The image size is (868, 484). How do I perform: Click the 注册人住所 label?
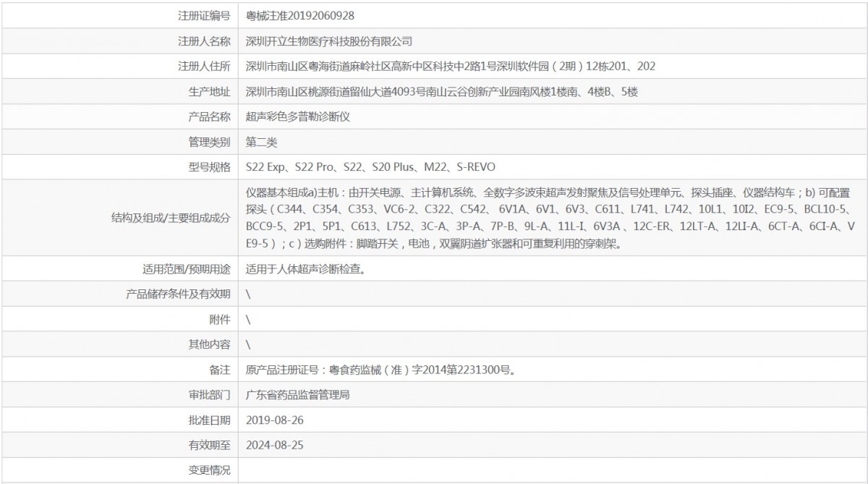[x=205, y=66]
